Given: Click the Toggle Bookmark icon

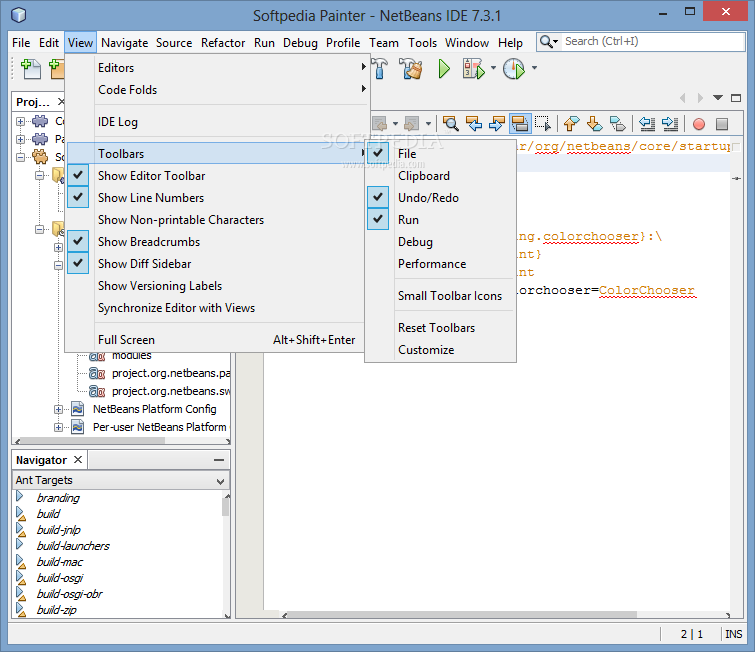Looking at the screenshot, I should pos(618,124).
